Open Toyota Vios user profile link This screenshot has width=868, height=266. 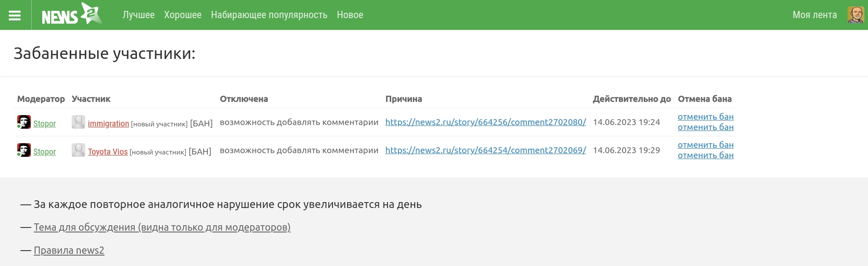coord(108,152)
